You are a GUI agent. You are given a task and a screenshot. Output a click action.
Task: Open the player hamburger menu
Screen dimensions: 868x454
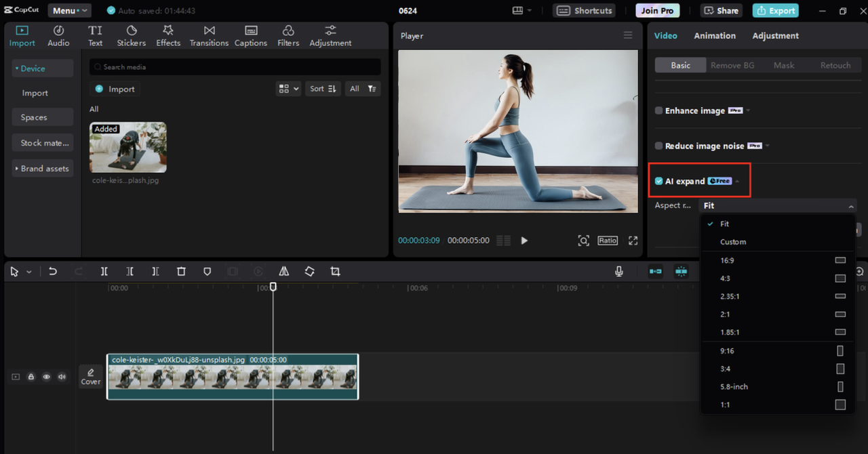click(x=628, y=35)
